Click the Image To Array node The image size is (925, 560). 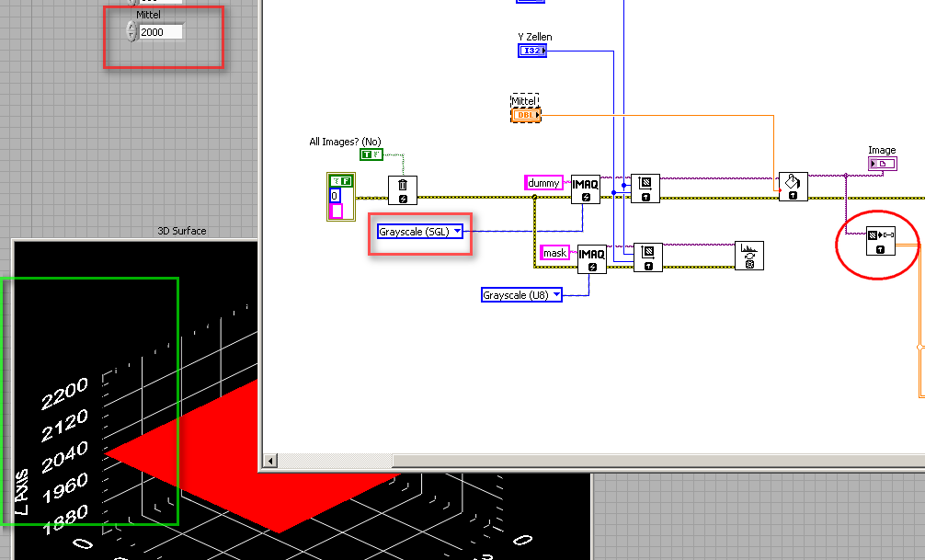tap(881, 241)
